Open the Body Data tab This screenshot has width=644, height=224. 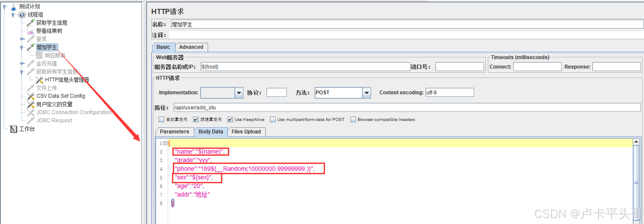(211, 132)
